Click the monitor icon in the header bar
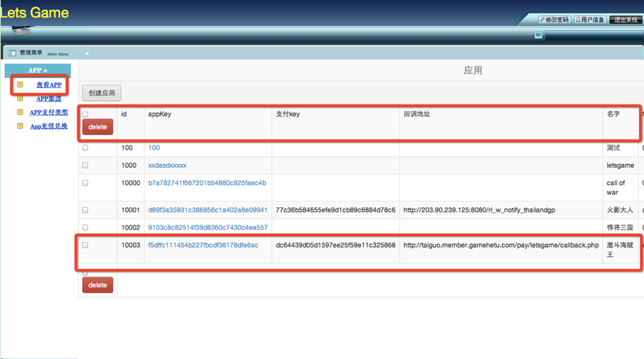The width and height of the screenshot is (644, 359). click(x=539, y=35)
